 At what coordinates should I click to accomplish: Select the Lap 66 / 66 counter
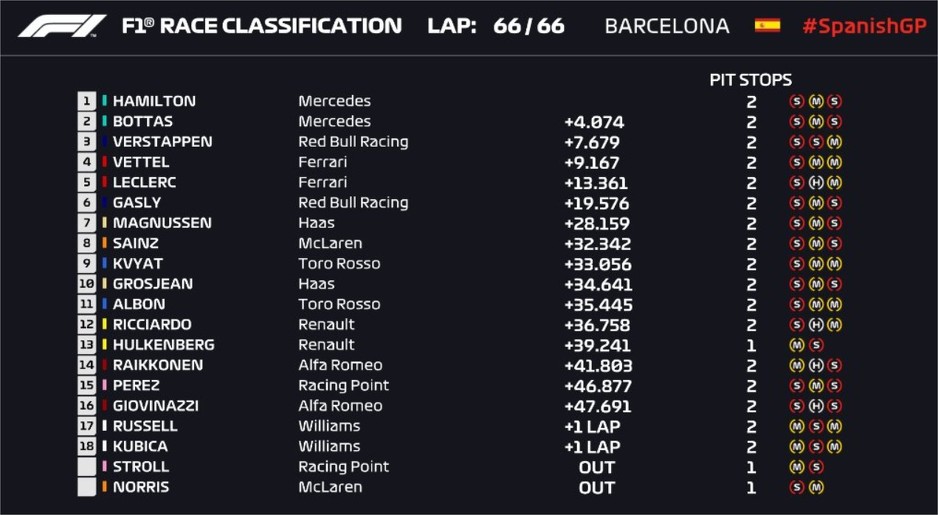coord(496,26)
